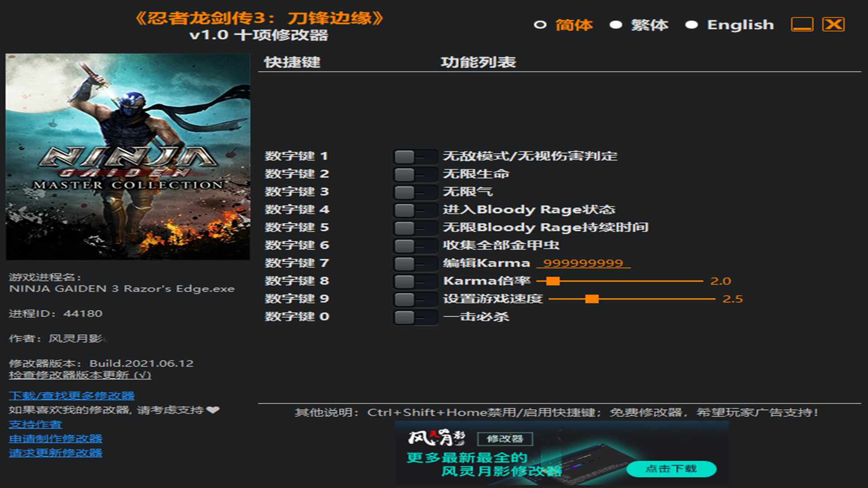
Task: Minimize the trainer window
Action: pyautogui.click(x=802, y=24)
